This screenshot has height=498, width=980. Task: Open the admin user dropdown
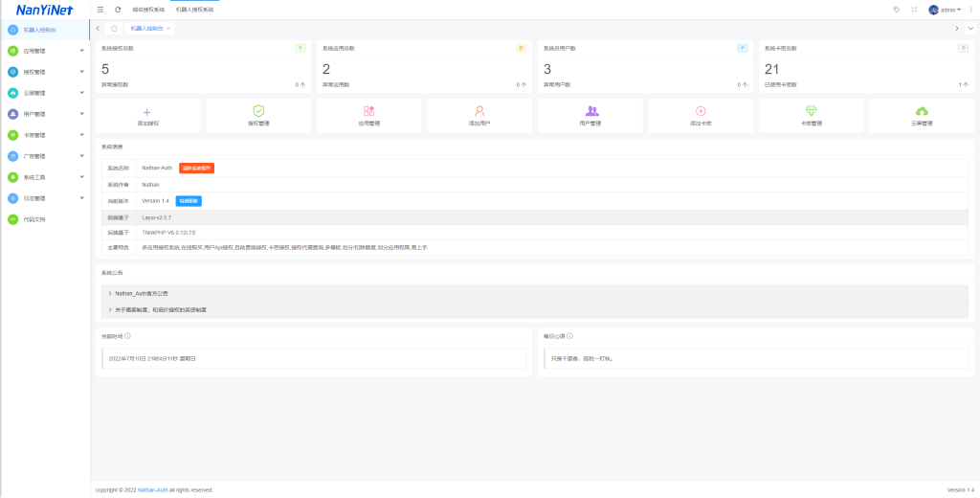[x=946, y=10]
